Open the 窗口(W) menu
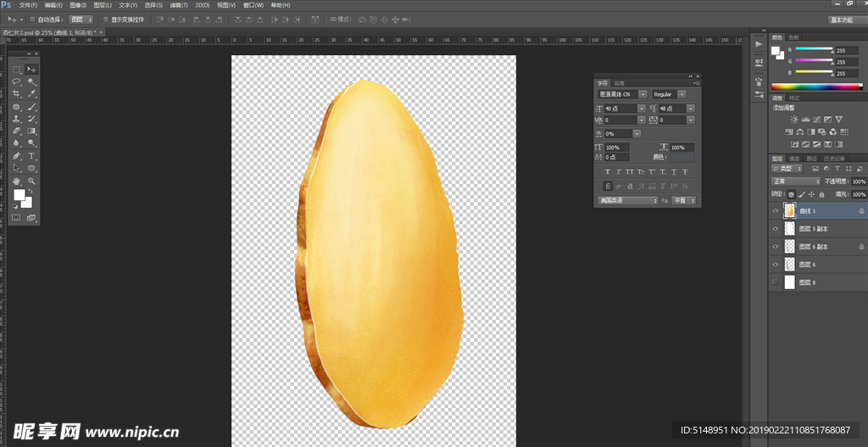Screen dimensions: 868x447 point(253,5)
